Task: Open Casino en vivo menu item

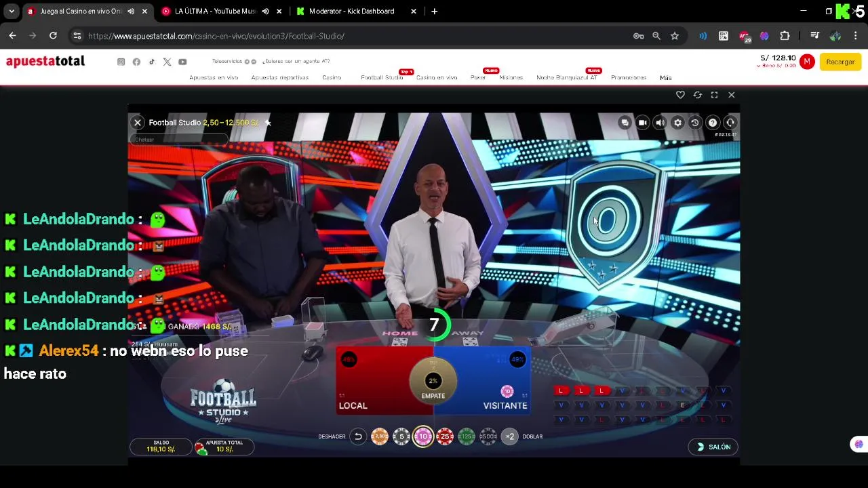Action: point(437,77)
